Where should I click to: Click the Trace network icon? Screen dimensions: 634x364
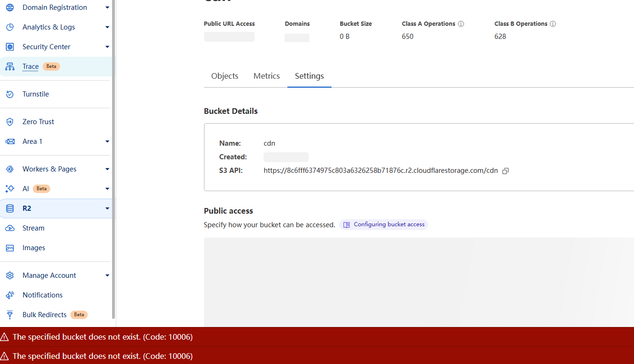tap(10, 67)
